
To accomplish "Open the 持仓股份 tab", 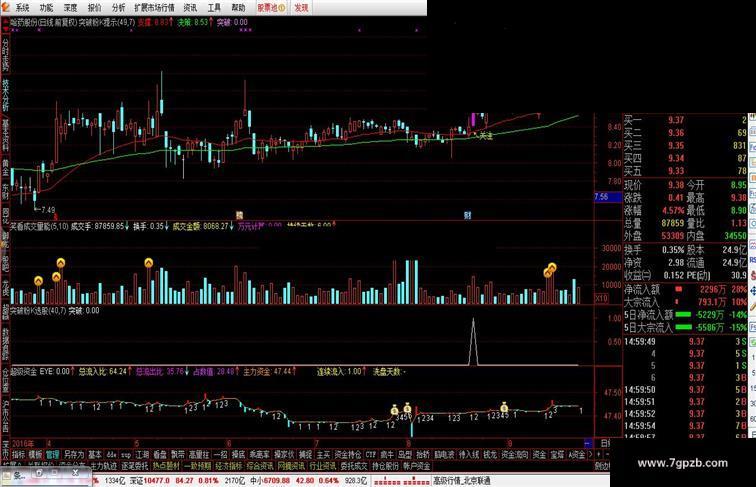I will click(x=385, y=466).
